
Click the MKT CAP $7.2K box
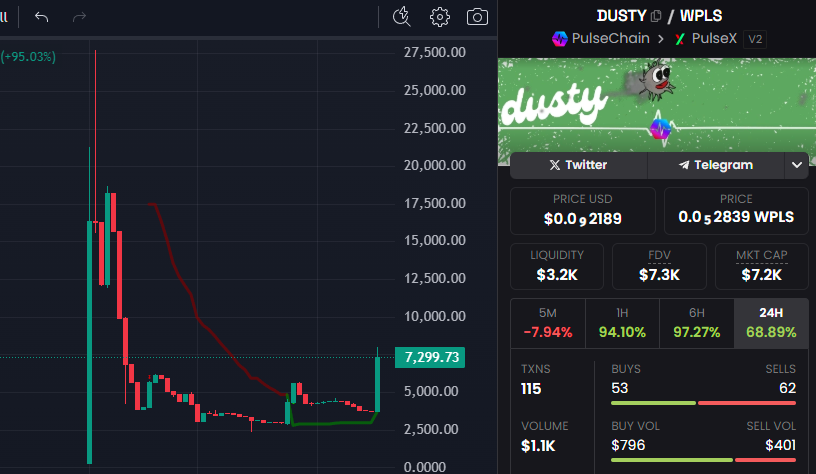pos(762,266)
